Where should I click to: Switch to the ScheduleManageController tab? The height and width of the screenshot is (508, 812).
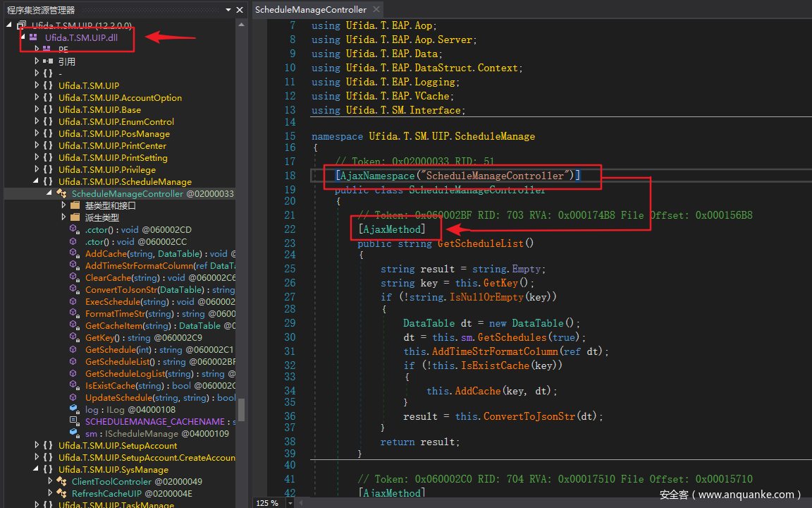310,10
